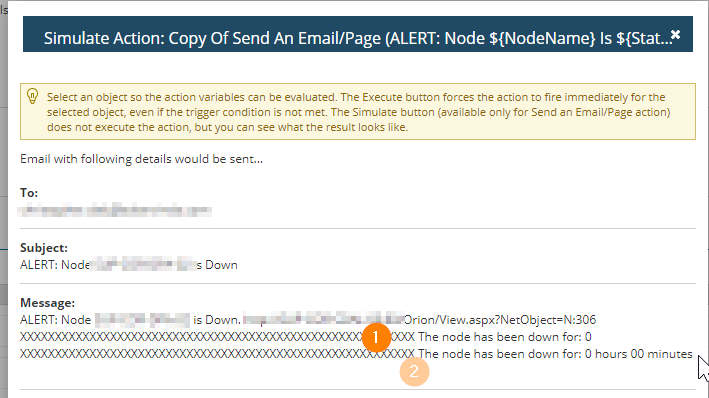This screenshot has height=398, width=709.
Task: Close the Simulate Action dialog
Action: pos(675,35)
